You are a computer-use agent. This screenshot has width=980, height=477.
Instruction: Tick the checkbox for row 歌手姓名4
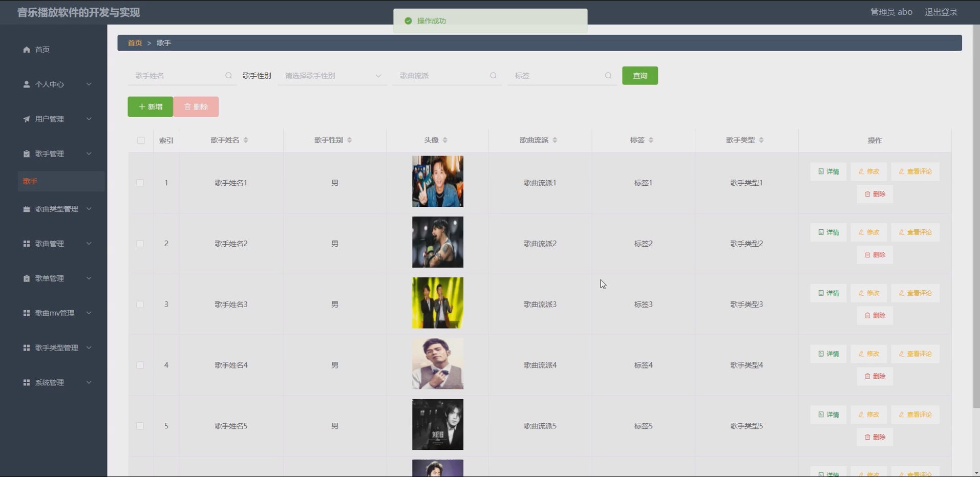[x=140, y=365]
